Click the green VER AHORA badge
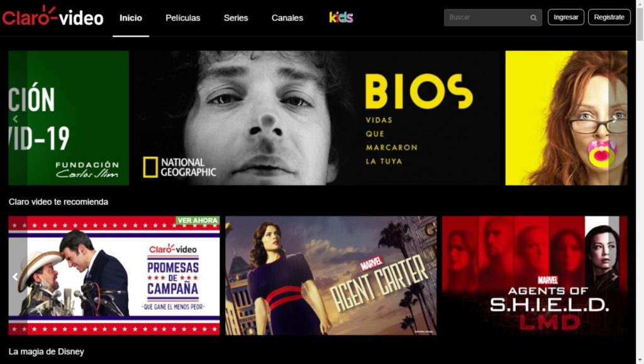 197,220
